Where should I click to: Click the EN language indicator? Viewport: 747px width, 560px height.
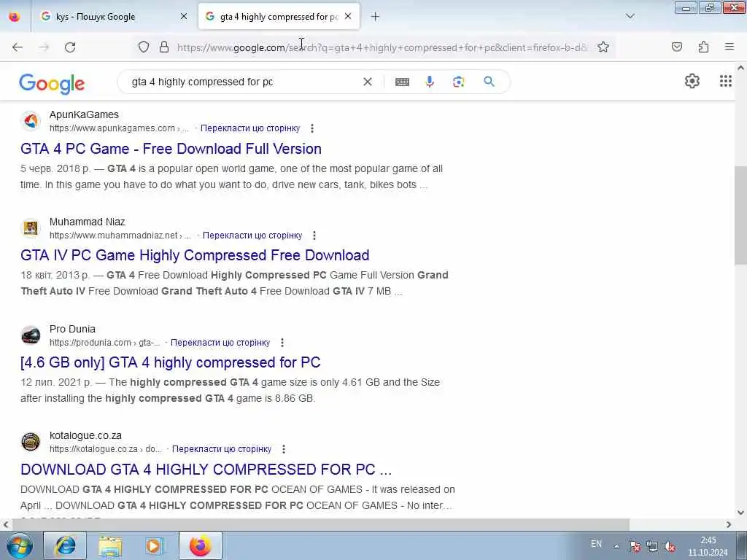click(596, 544)
